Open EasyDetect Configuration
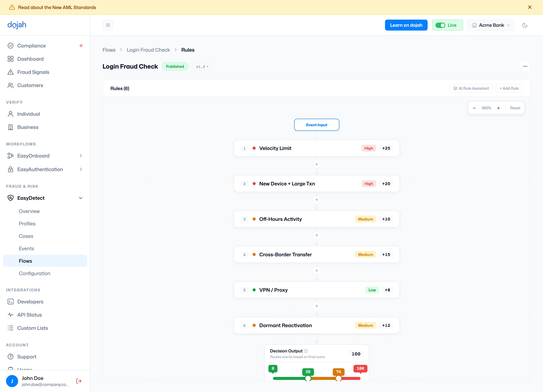The image size is (543, 392). 45,273
